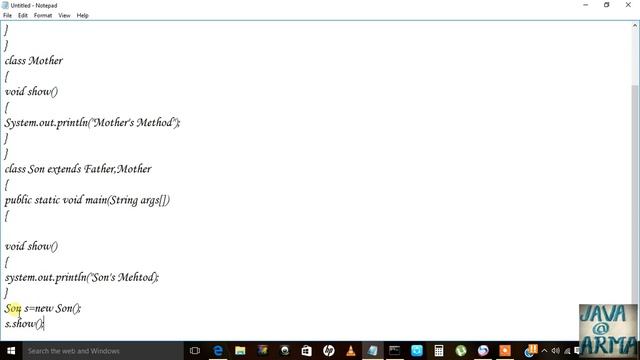Image resolution: width=640 pixels, height=360 pixels.
Task: Open File Explorer from the taskbar
Action: [x=240, y=351]
